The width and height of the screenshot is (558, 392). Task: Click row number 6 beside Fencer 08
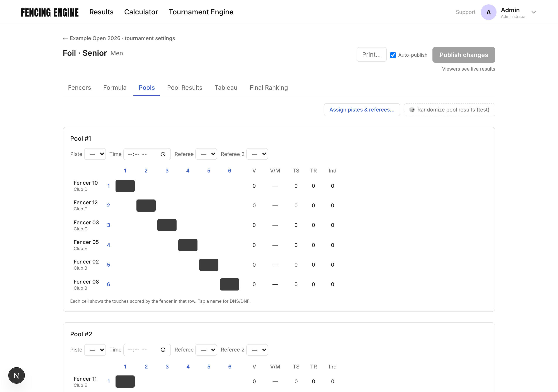[x=109, y=284]
